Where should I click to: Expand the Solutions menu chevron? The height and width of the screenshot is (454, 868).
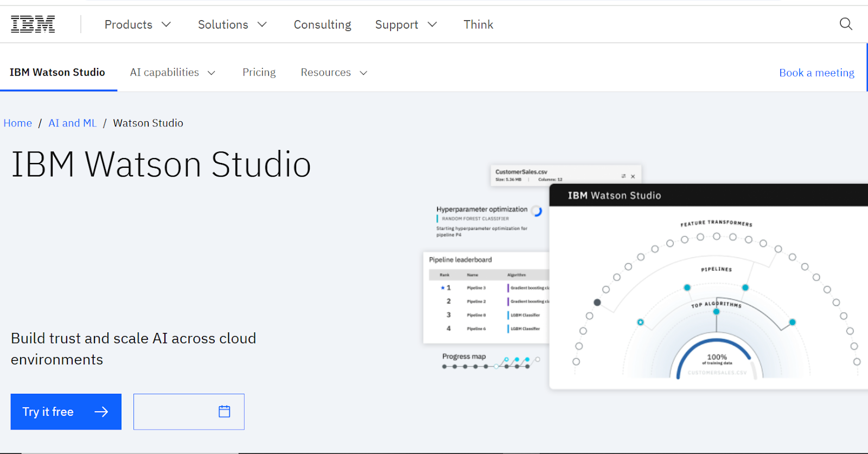click(x=262, y=24)
